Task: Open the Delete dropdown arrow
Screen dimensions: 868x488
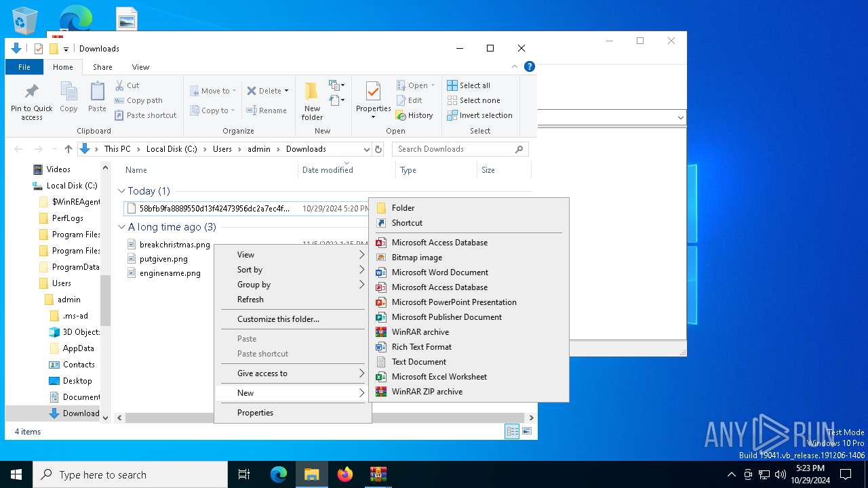Action: [286, 91]
